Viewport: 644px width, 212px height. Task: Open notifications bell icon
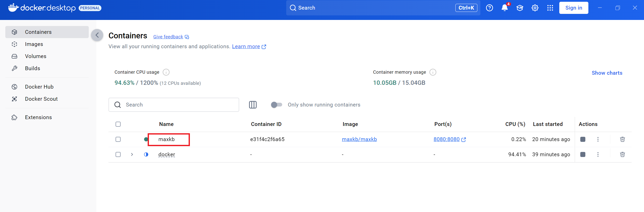tap(505, 8)
